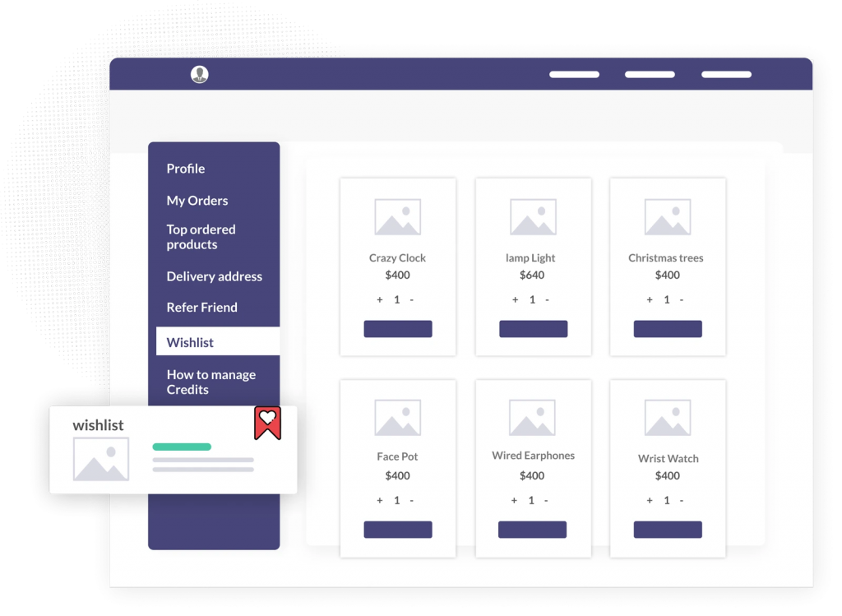Click the purple button under Crazy Clock

(x=398, y=329)
